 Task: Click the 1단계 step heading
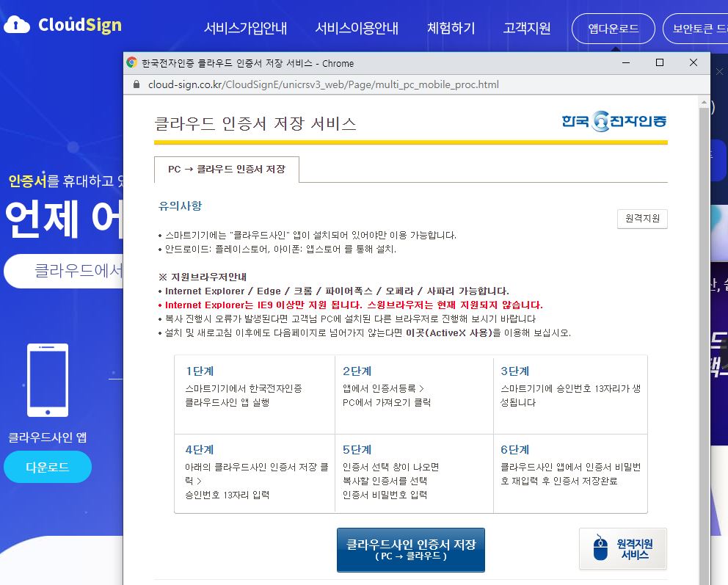point(199,371)
